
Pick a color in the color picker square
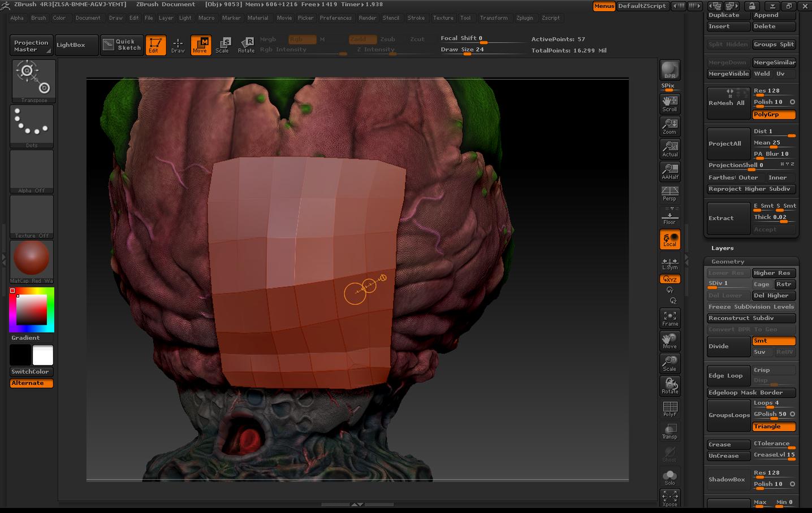click(x=32, y=310)
